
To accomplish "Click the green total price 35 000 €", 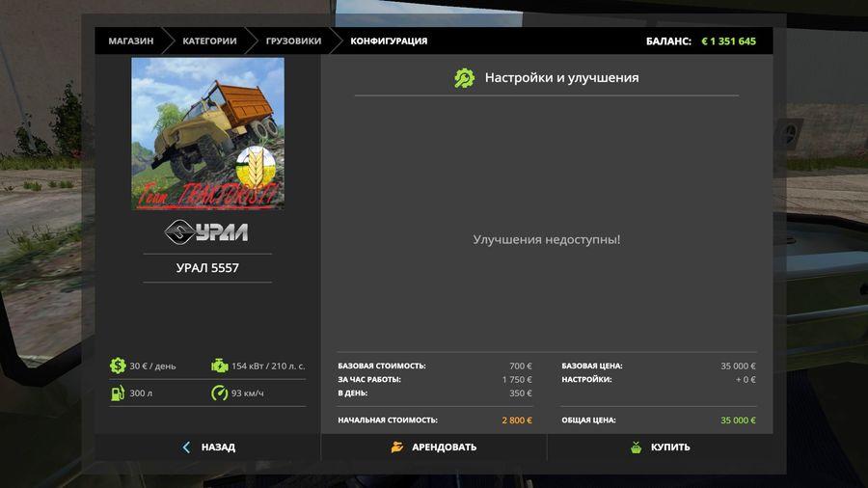I will [x=738, y=420].
